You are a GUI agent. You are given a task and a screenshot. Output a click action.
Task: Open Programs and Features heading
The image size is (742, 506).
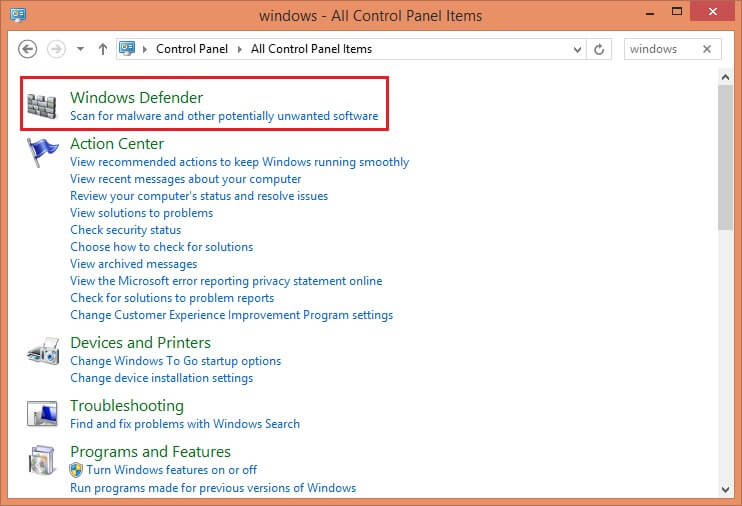pyautogui.click(x=150, y=452)
